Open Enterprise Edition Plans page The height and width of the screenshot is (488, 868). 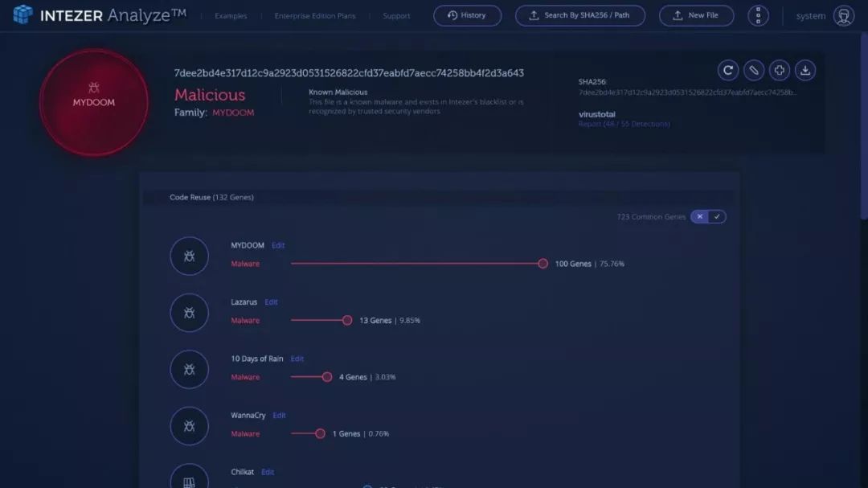tap(315, 16)
